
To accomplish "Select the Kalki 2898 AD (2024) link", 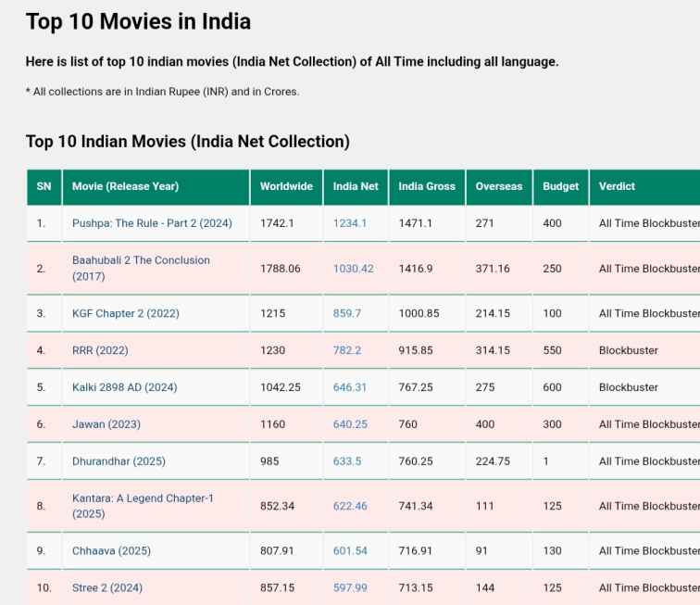I will pyautogui.click(x=124, y=387).
